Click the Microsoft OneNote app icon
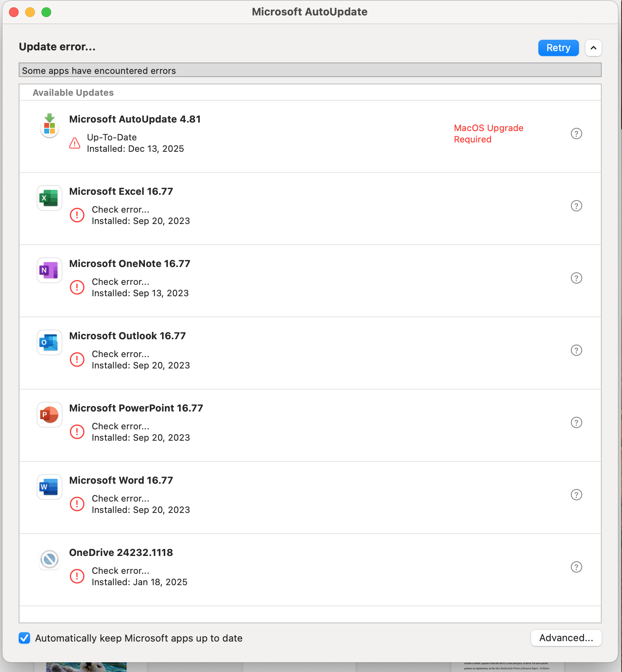Screen dimensions: 622x672 coord(50,270)
